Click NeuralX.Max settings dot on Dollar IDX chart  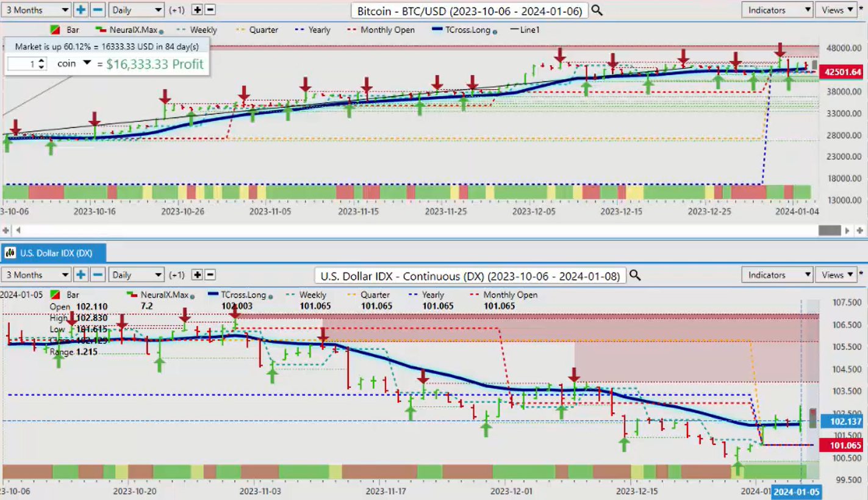click(x=191, y=296)
